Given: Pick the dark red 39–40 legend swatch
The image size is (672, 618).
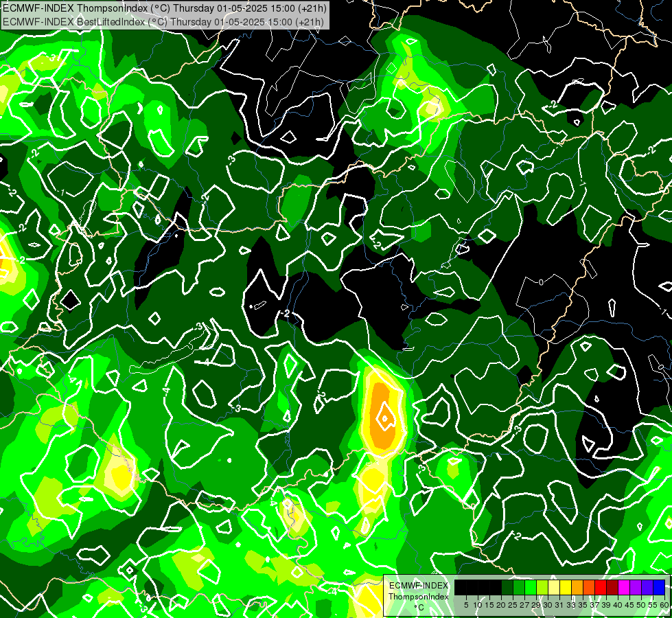Looking at the screenshot, I should tap(612, 587).
